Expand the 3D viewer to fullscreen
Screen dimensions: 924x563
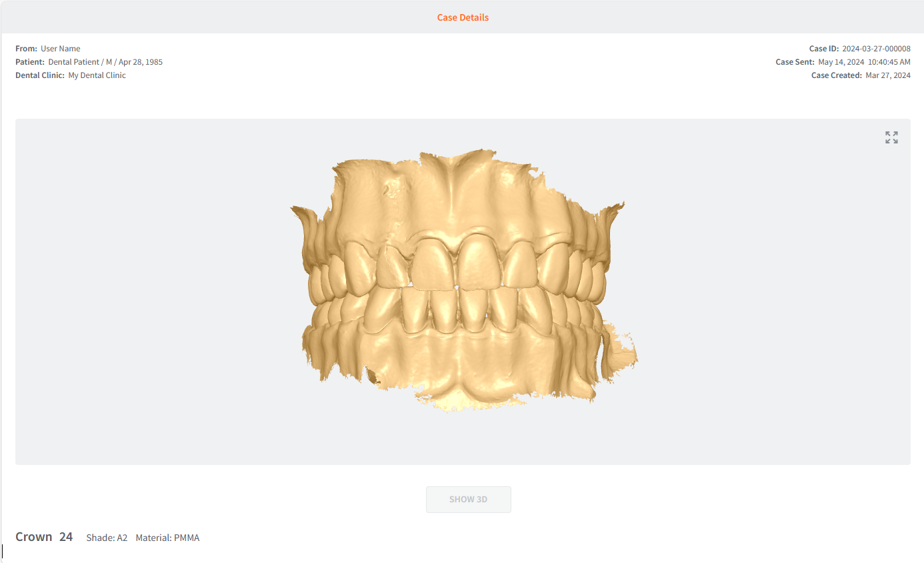[891, 137]
